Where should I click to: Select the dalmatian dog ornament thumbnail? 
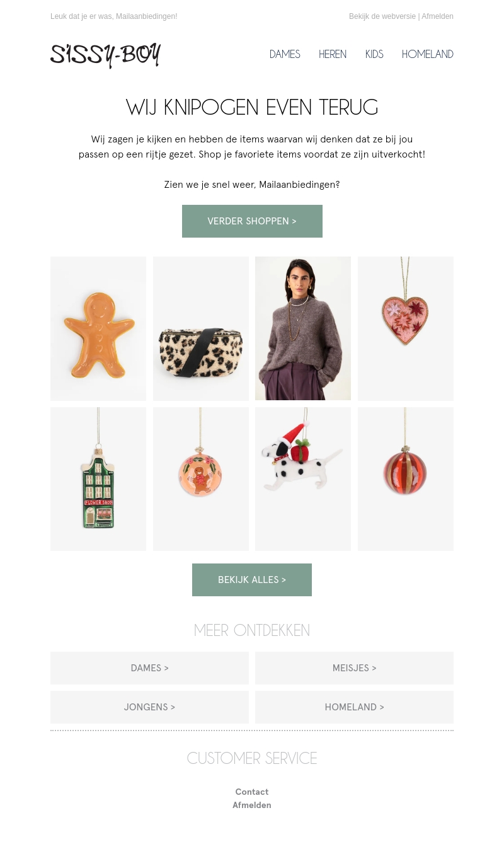303,479
